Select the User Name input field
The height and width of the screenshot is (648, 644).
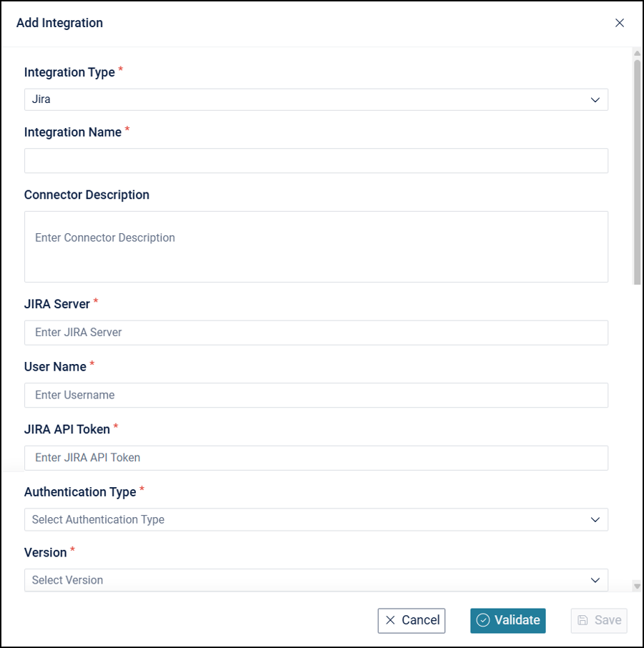(316, 395)
